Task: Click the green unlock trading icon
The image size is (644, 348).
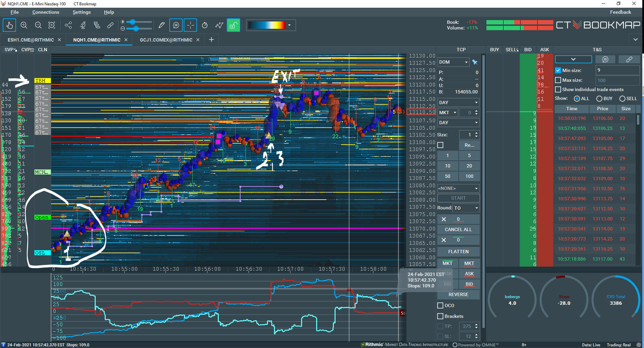Action: tap(234, 25)
